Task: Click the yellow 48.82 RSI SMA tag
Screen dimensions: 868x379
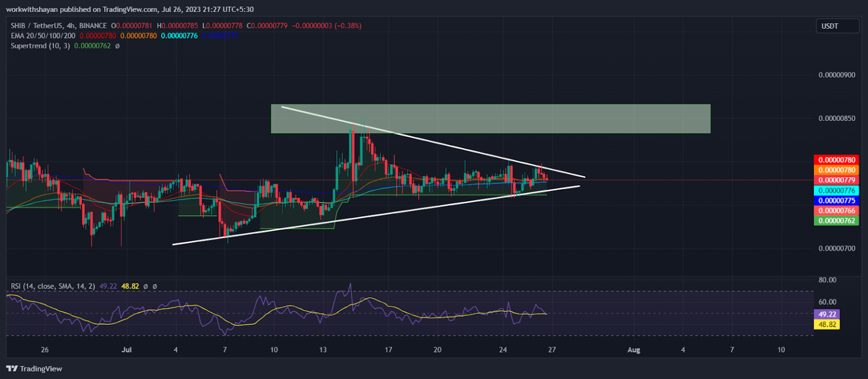Action: click(x=826, y=324)
